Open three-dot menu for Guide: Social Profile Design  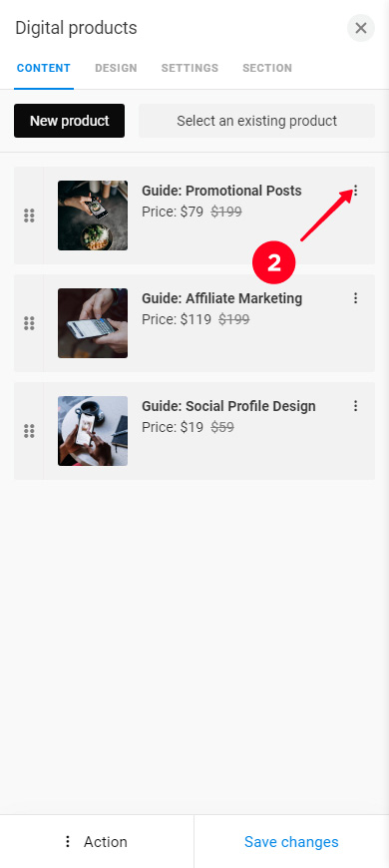tap(356, 406)
